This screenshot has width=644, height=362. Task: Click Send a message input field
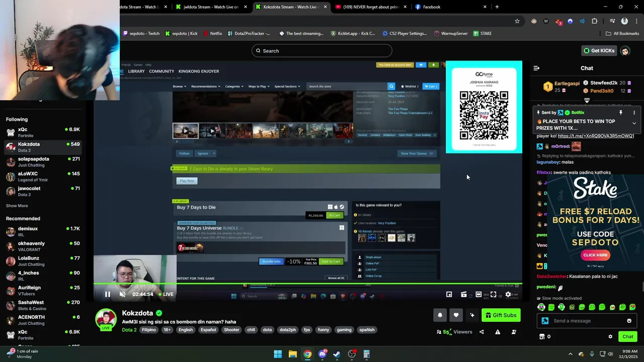click(588, 321)
